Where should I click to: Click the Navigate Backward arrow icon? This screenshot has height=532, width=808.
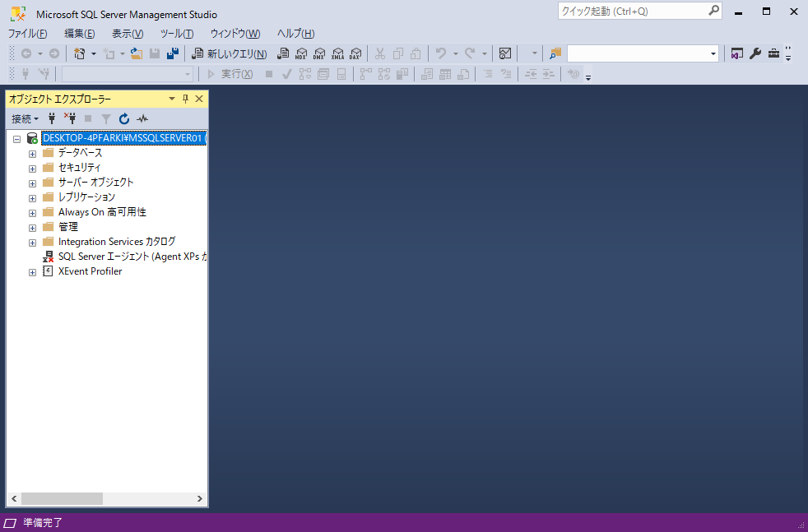(26, 53)
